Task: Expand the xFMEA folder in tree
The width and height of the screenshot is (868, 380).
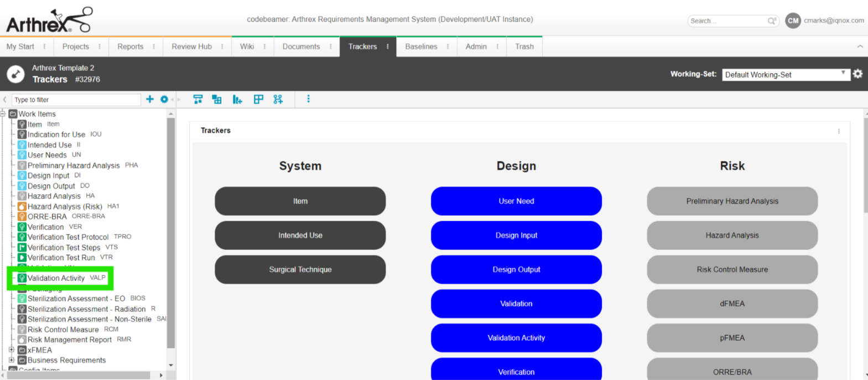Action: pyautogui.click(x=12, y=350)
